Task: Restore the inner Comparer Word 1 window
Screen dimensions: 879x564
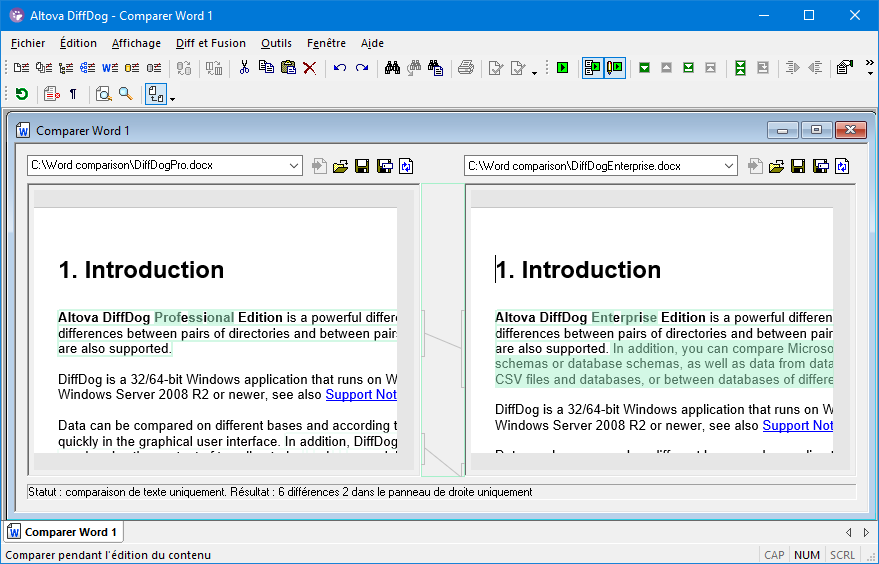Action: click(x=816, y=130)
